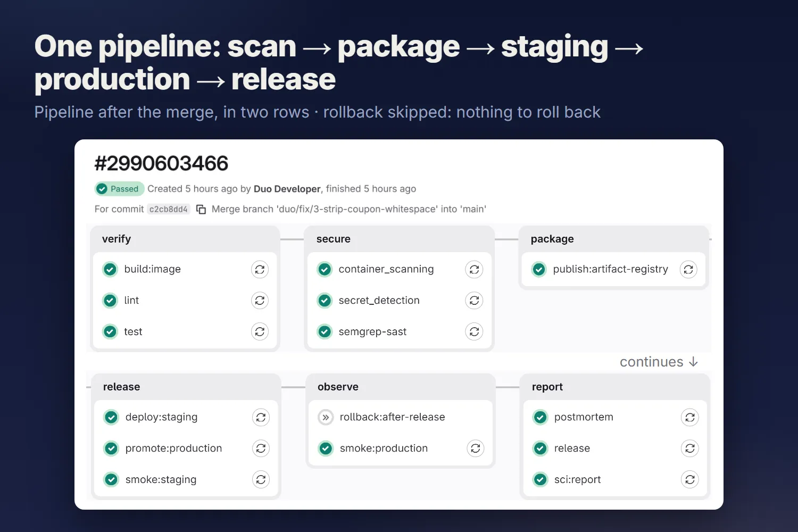Screen dimensions: 798x532
Task: Click the green status icon beside container_scanning
Action: click(x=325, y=270)
